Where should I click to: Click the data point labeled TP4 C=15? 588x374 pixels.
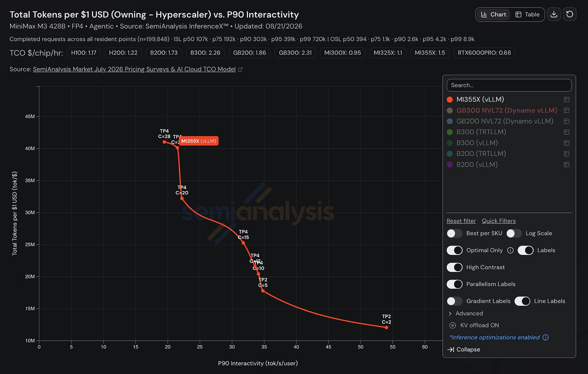[243, 243]
